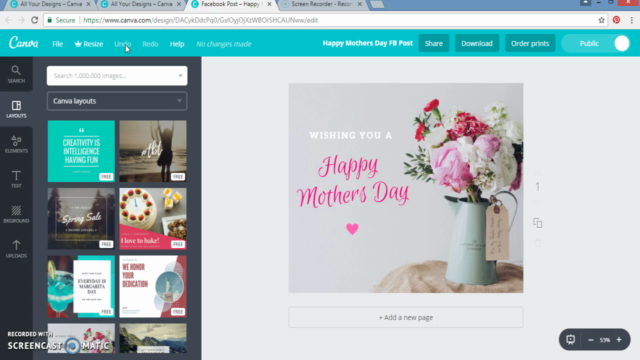Toggle the Public sharing switch
Image resolution: width=640 pixels, height=360 pixels.
point(596,43)
